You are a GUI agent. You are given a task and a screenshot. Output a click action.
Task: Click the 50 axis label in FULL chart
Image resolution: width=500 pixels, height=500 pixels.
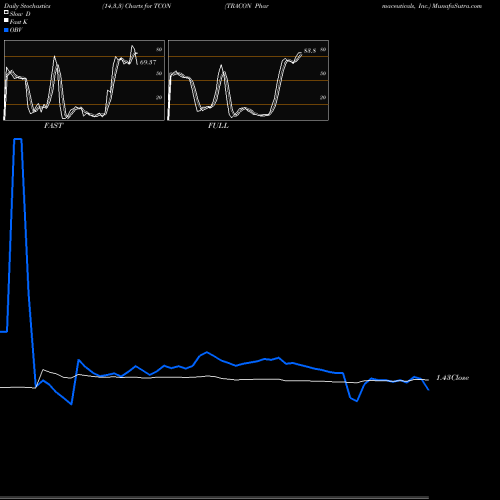(323, 73)
